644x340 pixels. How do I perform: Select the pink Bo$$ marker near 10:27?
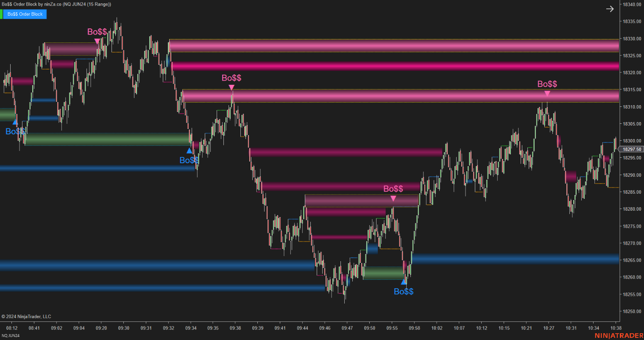tap(547, 93)
